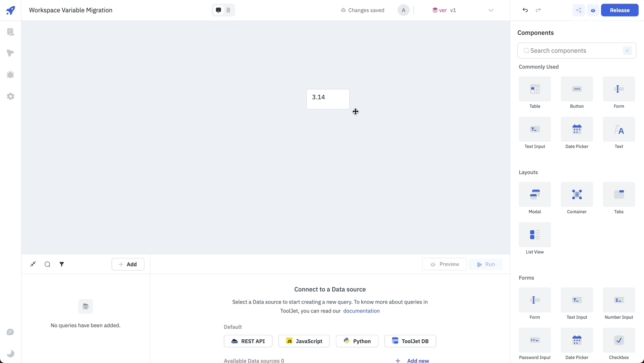Image resolution: width=644 pixels, height=363 pixels.
Task: Select the Table component thumbnail
Action: [534, 89]
